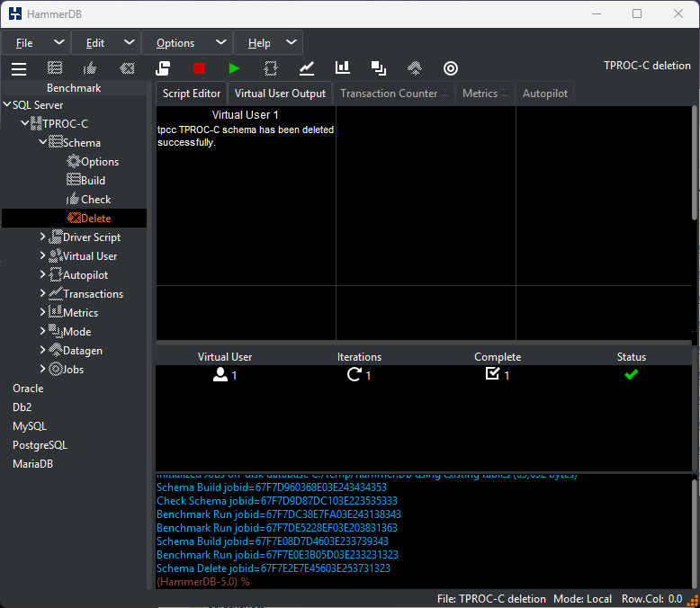
Task: Expand the Transactions tree node
Action: coord(43,293)
